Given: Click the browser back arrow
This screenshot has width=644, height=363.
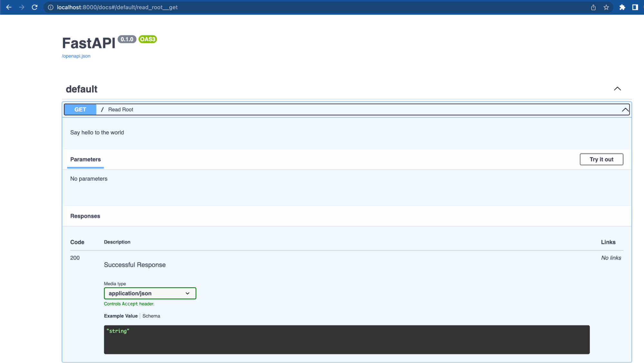Looking at the screenshot, I should (9, 7).
